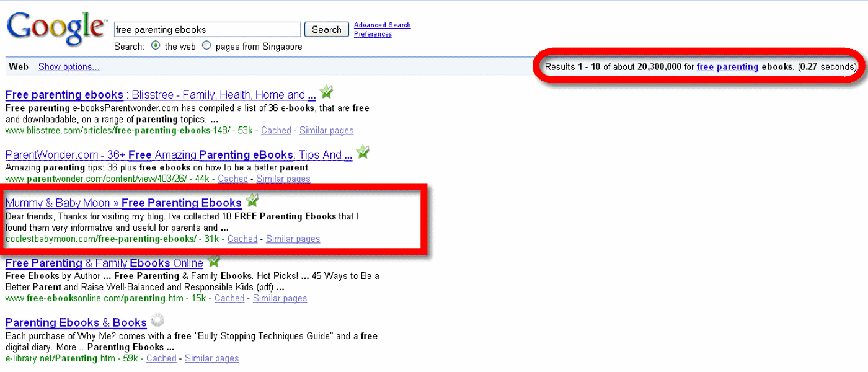Click 'free' definition link in results stats
Image resolution: width=868 pixels, height=372 pixels.
pyautogui.click(x=706, y=67)
